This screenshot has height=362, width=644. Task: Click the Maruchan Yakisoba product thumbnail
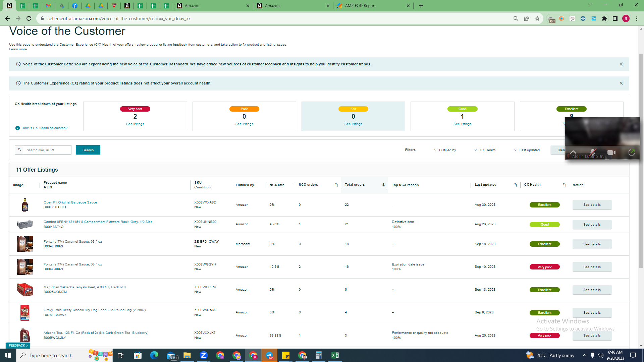25,290
